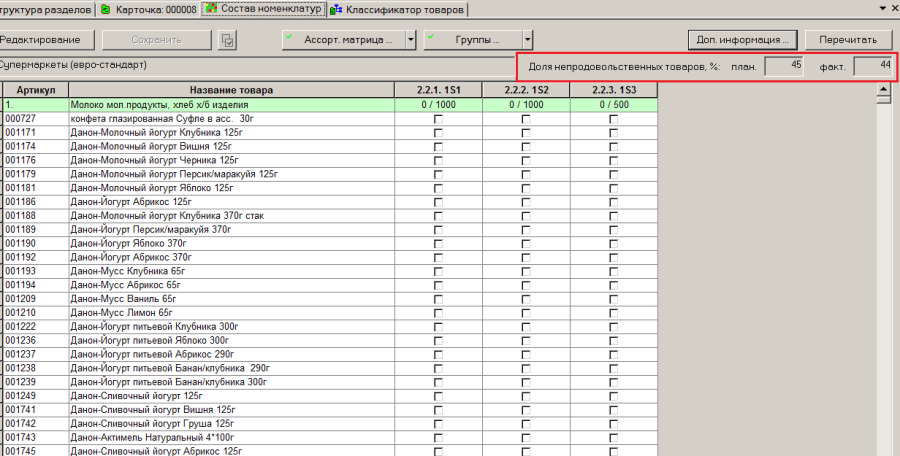Click the save-check icon button beside Сохранить
The image size is (900, 456).
pyautogui.click(x=228, y=40)
